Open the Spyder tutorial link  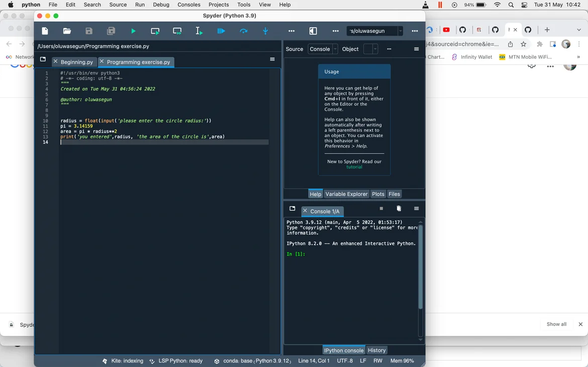click(x=354, y=167)
